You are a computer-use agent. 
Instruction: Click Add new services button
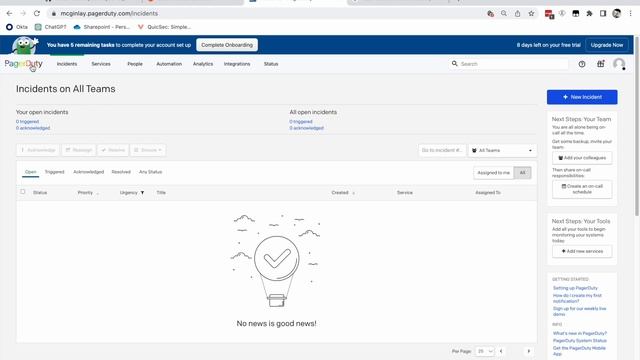582,251
